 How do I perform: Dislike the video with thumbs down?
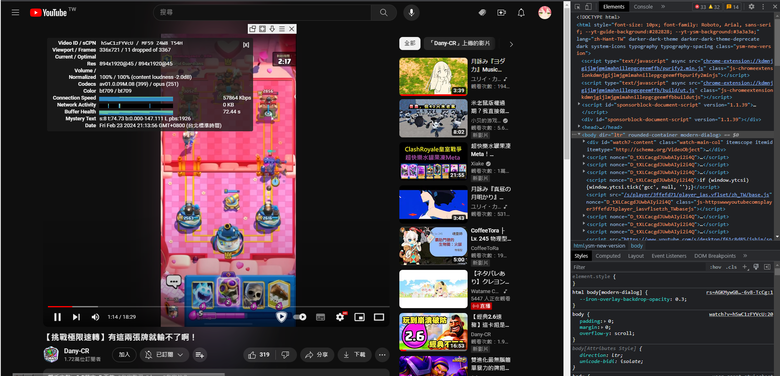(x=285, y=355)
